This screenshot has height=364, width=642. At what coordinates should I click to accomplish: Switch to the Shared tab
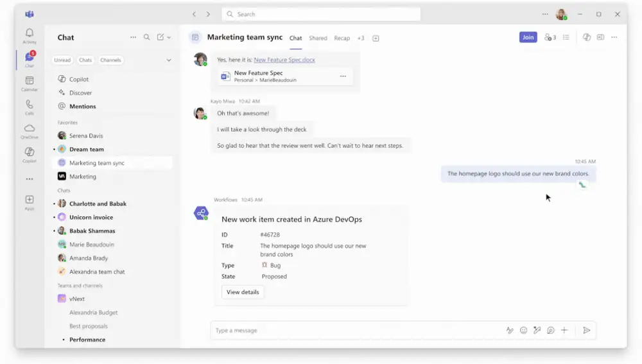318,38
